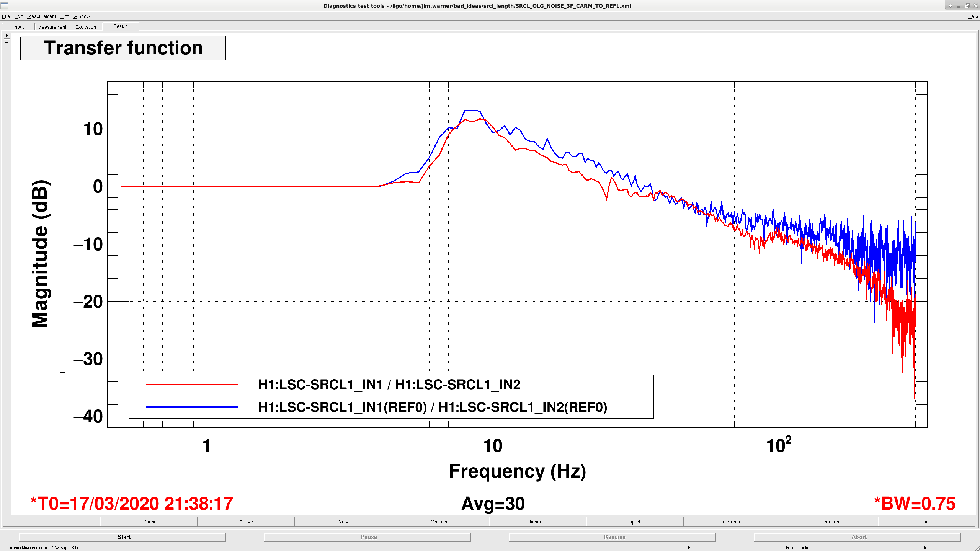980x551 pixels.
Task: Open the Reference... dialog
Action: [732, 522]
